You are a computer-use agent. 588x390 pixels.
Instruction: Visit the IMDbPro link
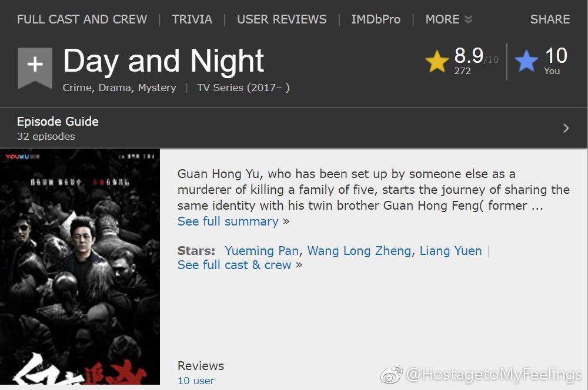pos(376,19)
